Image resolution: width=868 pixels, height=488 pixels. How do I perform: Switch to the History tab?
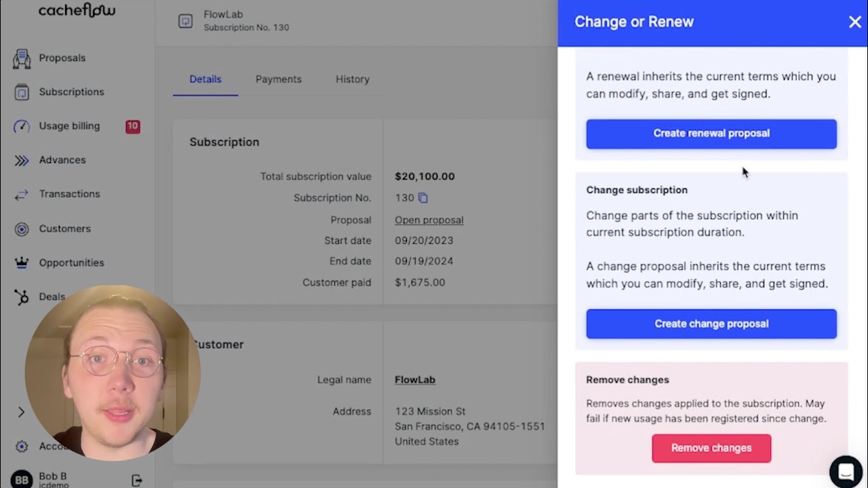pos(353,79)
